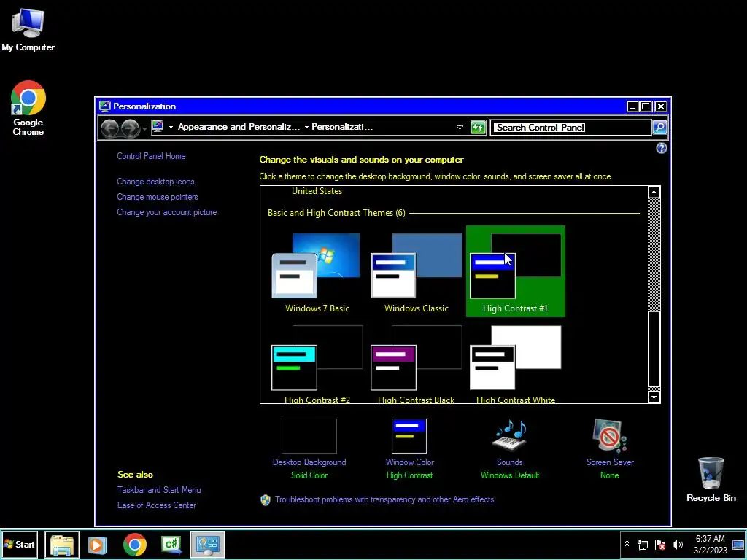Click the Desktop Background label link
Viewport: 747px width, 560px height.
point(309,462)
